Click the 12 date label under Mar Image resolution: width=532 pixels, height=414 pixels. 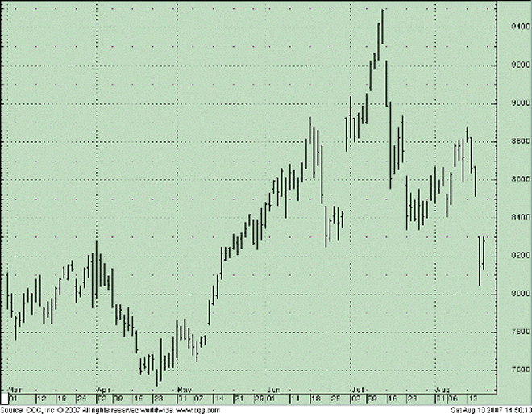click(x=41, y=399)
